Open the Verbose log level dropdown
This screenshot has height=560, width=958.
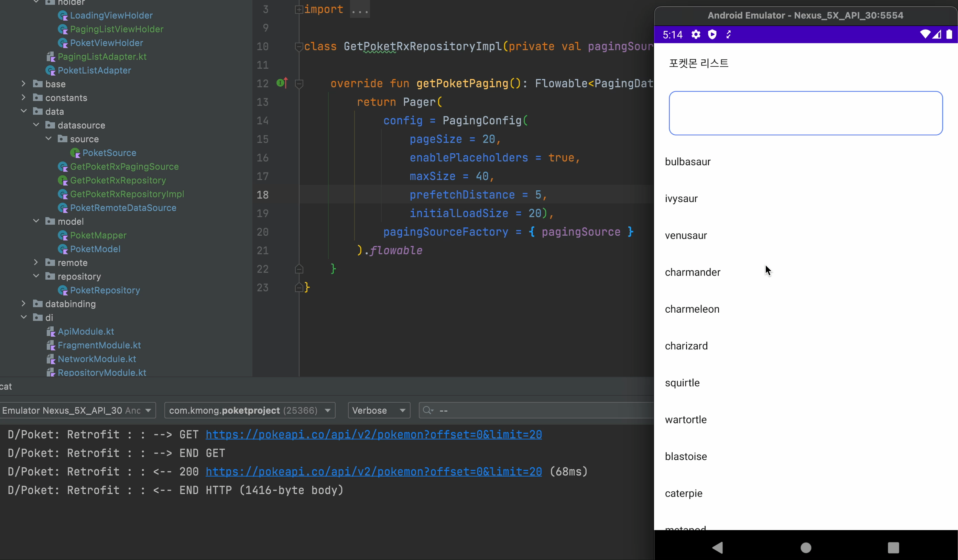[x=379, y=410]
